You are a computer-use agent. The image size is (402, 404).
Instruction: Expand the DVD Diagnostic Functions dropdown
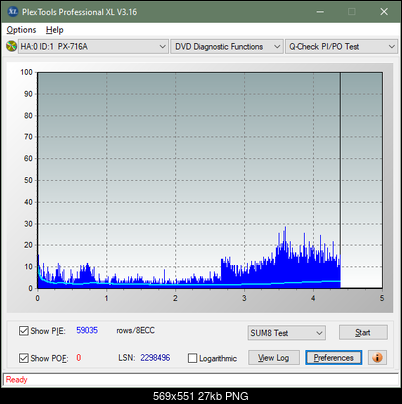pos(227,47)
